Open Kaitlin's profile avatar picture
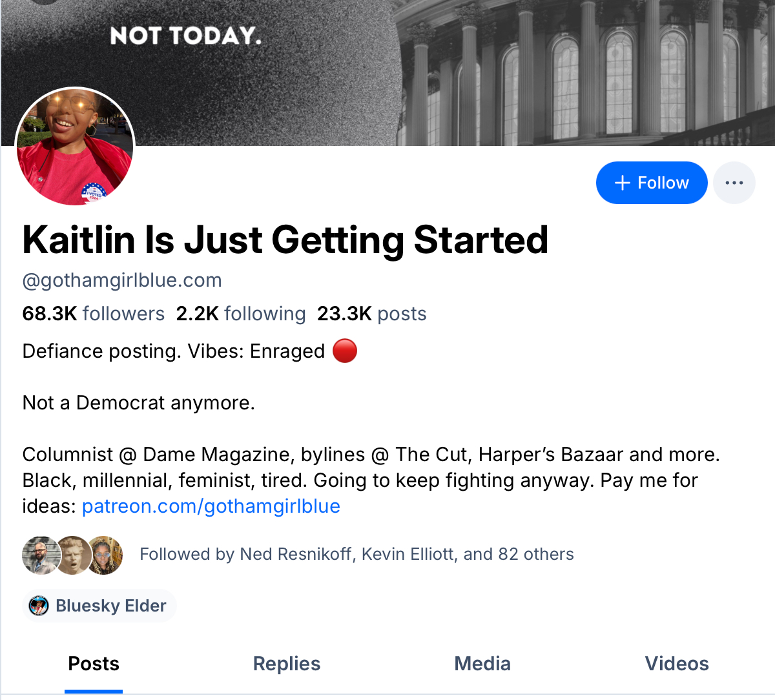This screenshot has height=700, width=775. [x=75, y=147]
